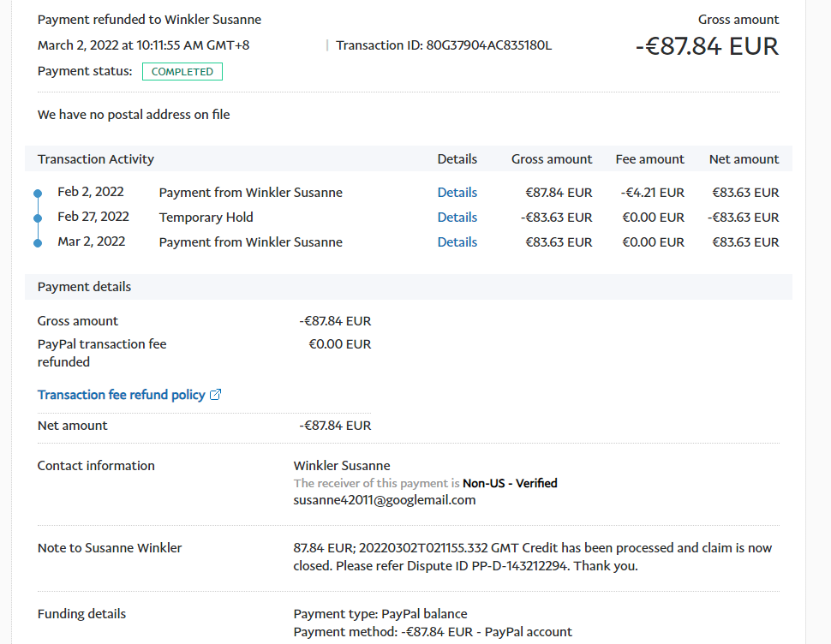Click the large -€87.84 EUR gross amount
Viewport: 831px width, 644px height.
coord(707,46)
